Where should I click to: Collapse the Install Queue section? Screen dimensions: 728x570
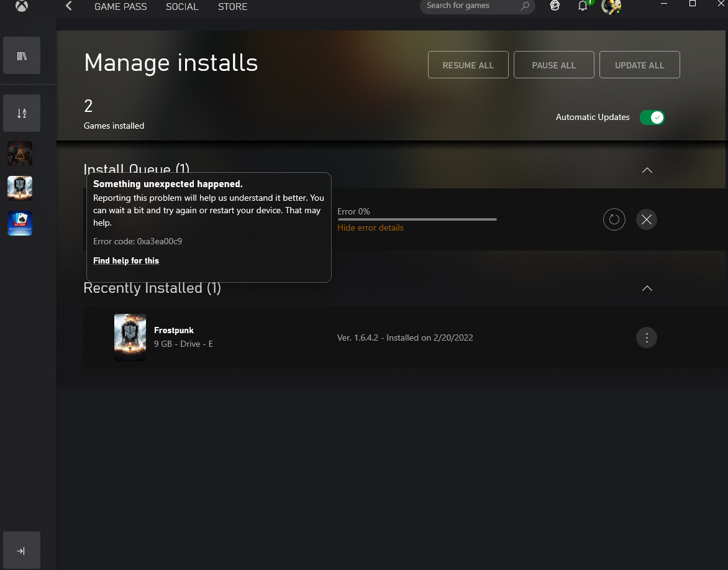(x=647, y=170)
